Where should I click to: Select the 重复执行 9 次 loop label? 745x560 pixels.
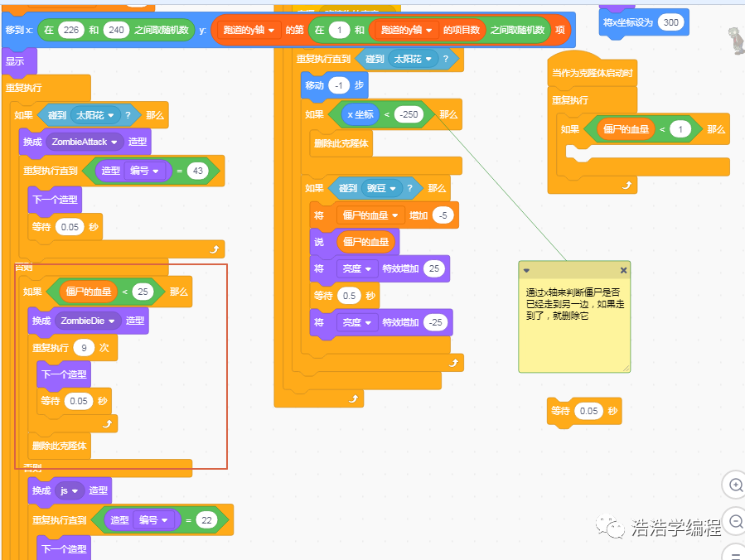(51, 348)
